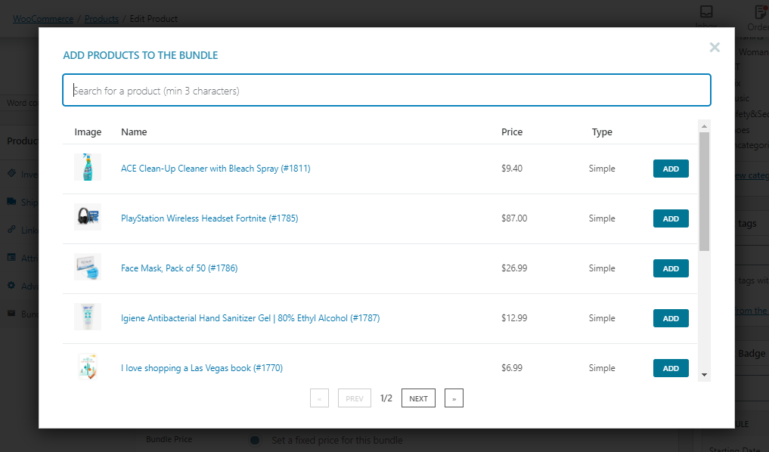The height and width of the screenshot is (452, 769).
Task: Open I love shopping a Las Vegas book link
Action: click(202, 368)
